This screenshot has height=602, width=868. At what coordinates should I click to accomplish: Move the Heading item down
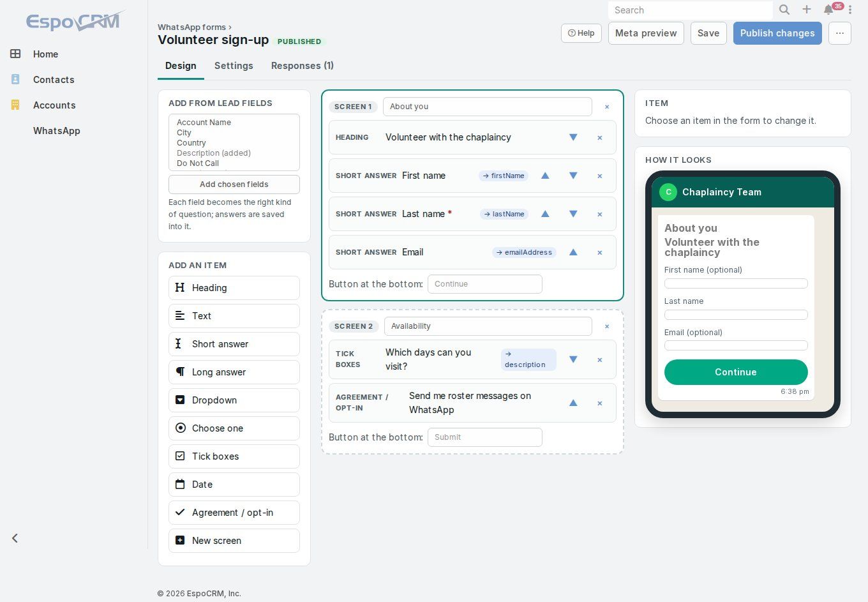tap(573, 137)
